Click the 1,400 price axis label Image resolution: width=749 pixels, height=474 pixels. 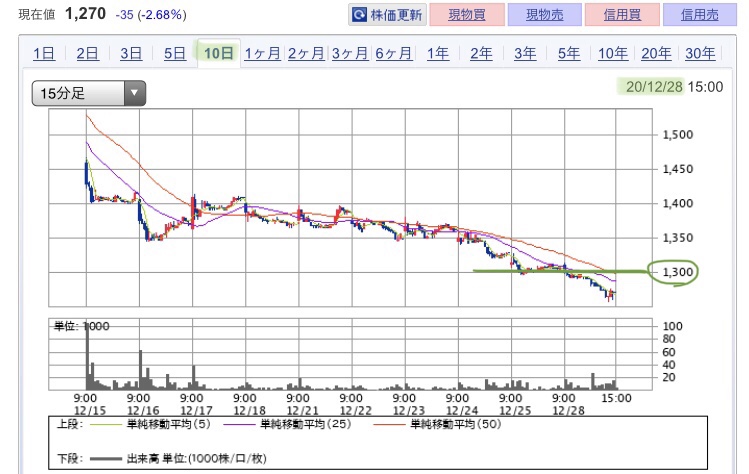coord(677,203)
